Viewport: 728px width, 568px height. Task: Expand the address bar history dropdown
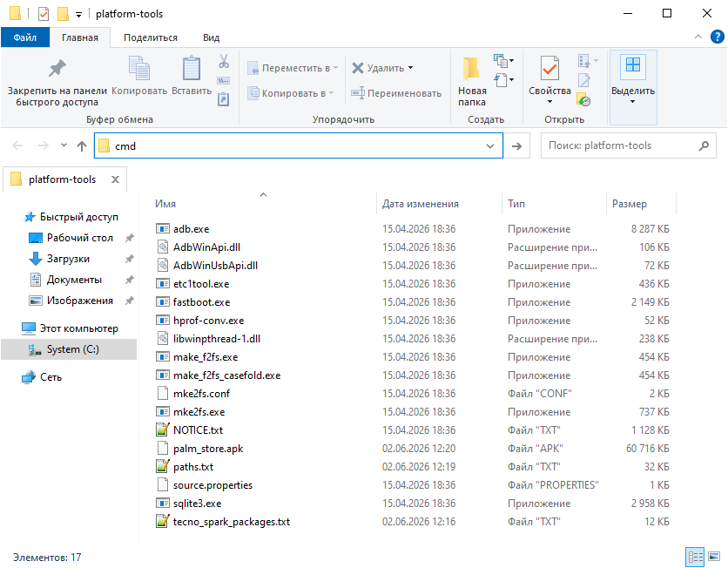(x=489, y=146)
